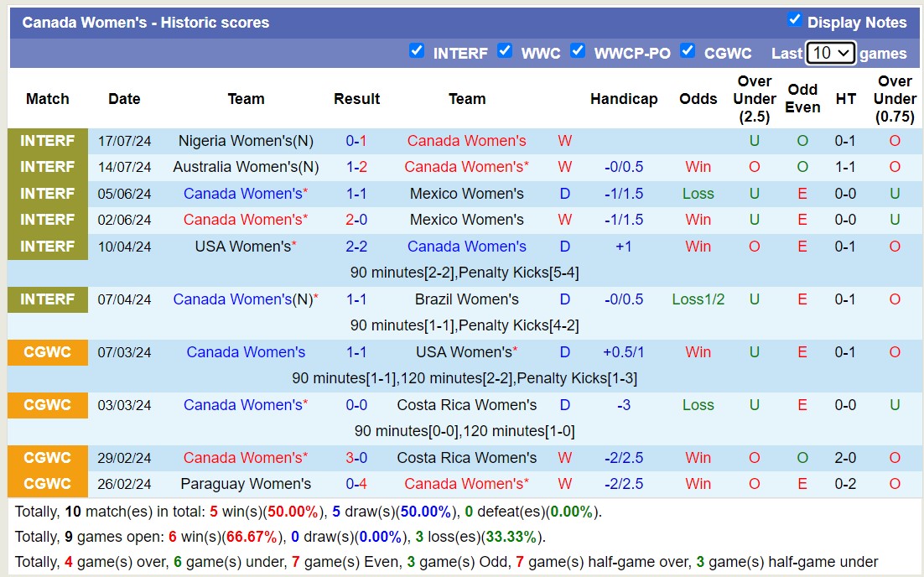Click the Over Under (2.5) column header

click(754, 99)
